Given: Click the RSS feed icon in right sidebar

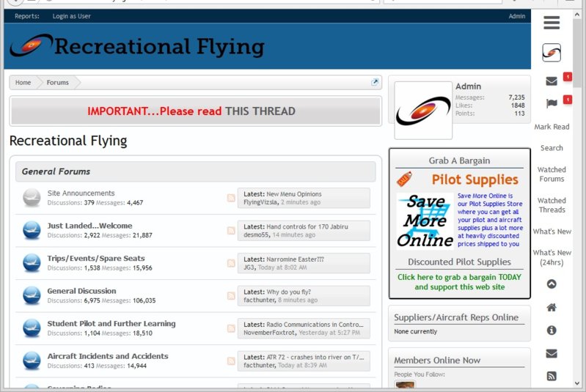Looking at the screenshot, I should 552,376.
